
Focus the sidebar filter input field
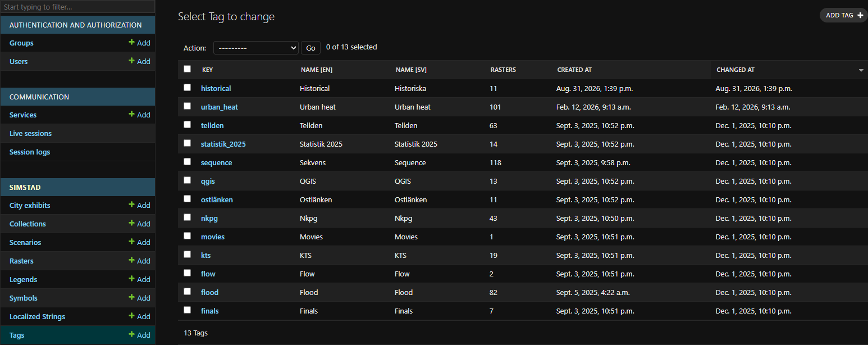point(77,7)
